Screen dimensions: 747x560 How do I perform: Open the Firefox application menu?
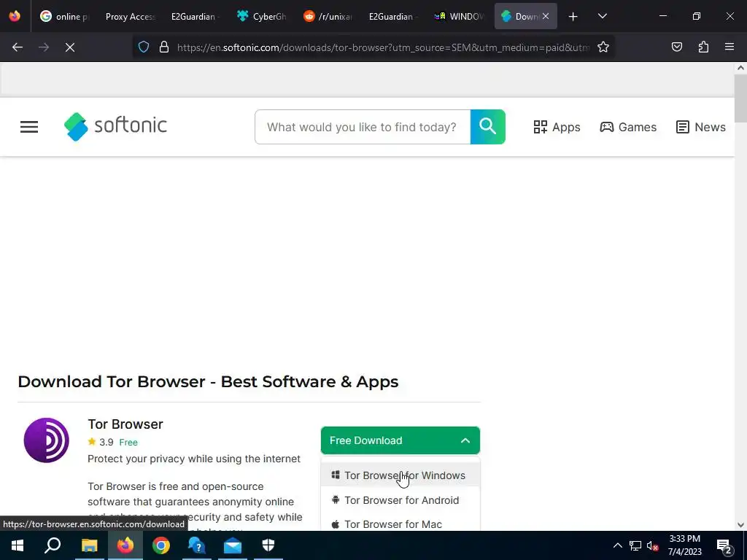(729, 47)
